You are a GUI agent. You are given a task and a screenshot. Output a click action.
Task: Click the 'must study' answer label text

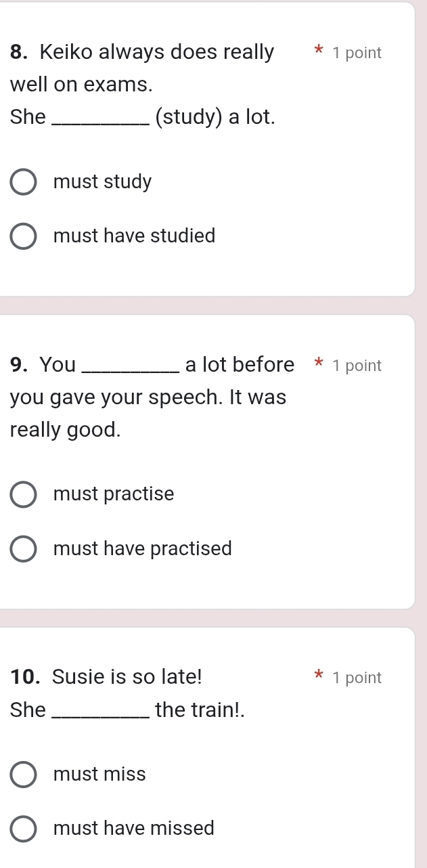(103, 182)
